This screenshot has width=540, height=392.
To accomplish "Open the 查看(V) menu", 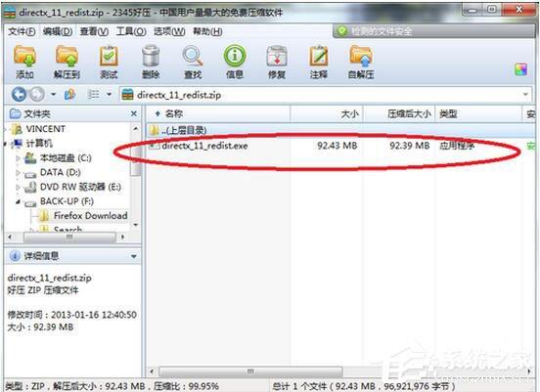I will tap(94, 31).
